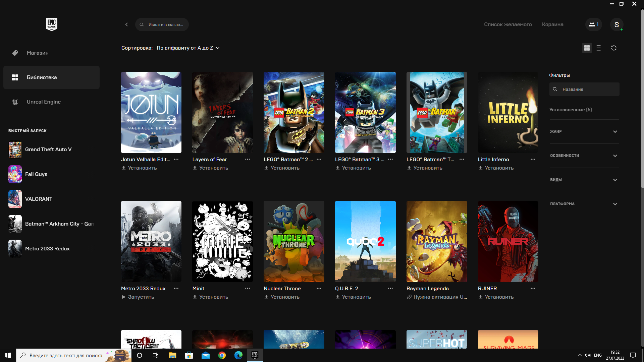Launch Grand Theft Auto V from quick launch
This screenshot has height=362, width=644.
coord(51,149)
